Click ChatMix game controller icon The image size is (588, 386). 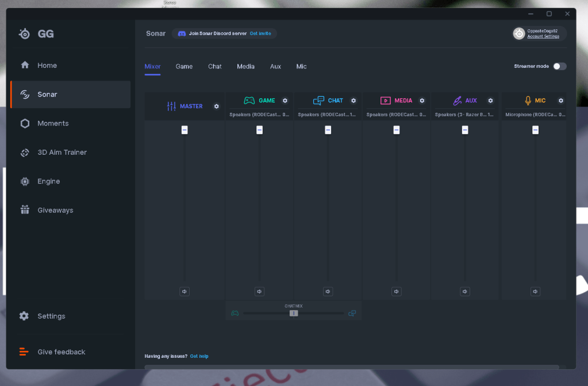(235, 313)
